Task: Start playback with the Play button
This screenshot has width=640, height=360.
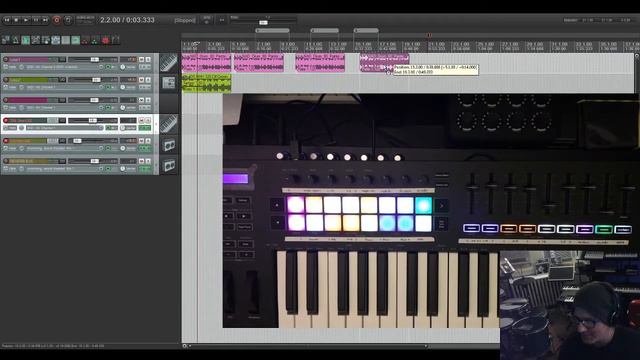Action: (26, 20)
